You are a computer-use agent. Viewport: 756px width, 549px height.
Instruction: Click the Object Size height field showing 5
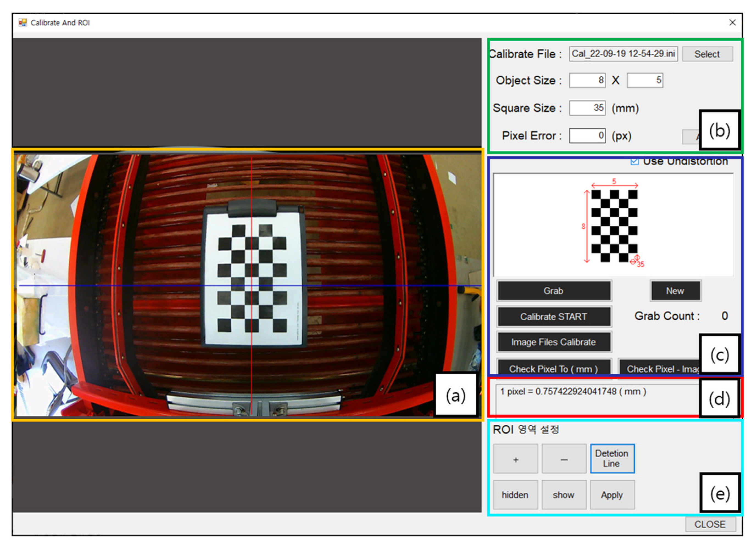tap(645, 81)
